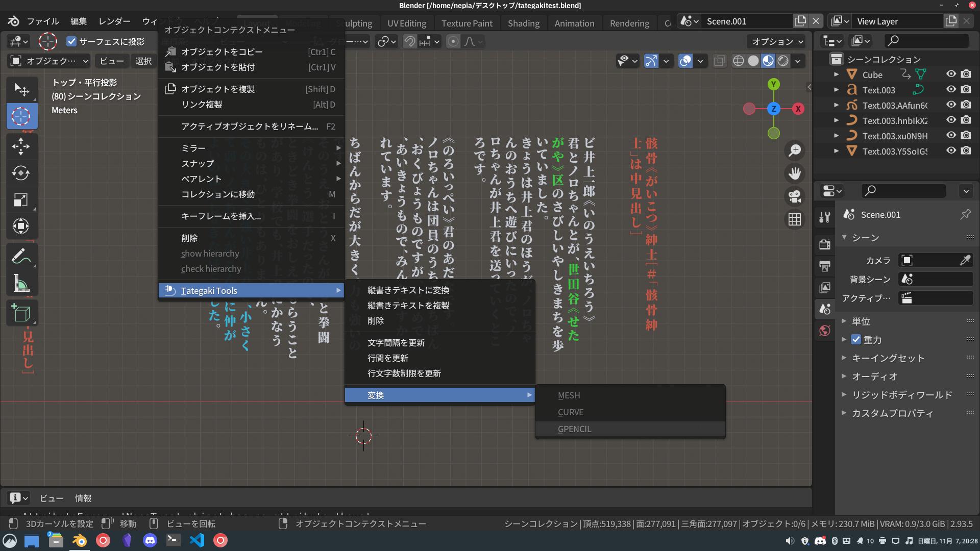This screenshot has width=980, height=551.
Task: Open the Tool properties tab
Action: pyautogui.click(x=825, y=217)
